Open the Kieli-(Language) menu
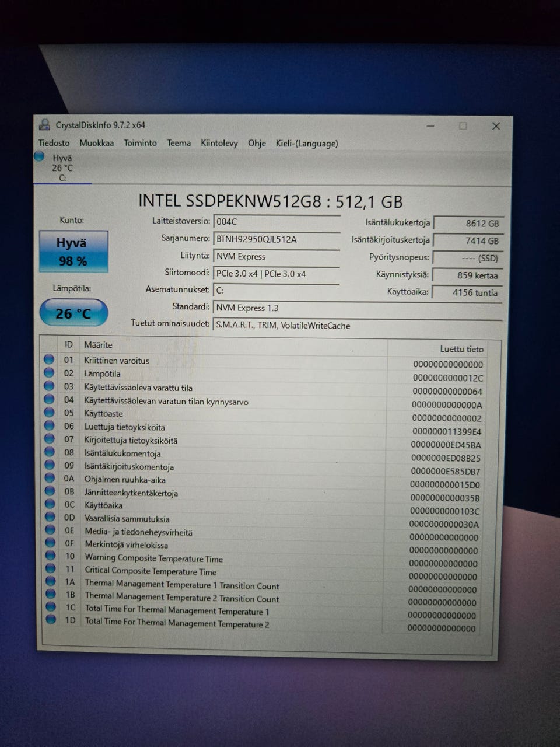 (307, 144)
